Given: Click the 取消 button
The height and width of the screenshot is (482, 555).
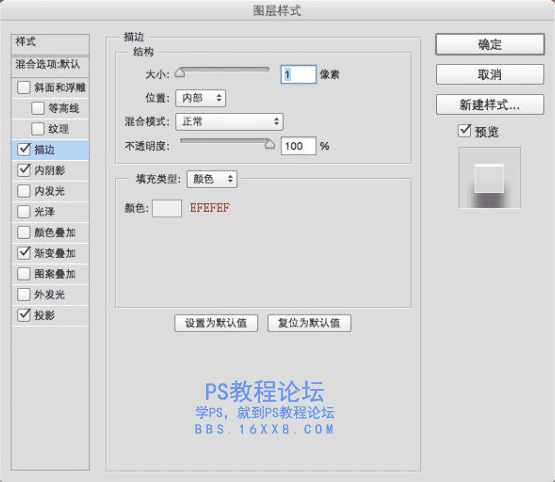Looking at the screenshot, I should tap(490, 75).
